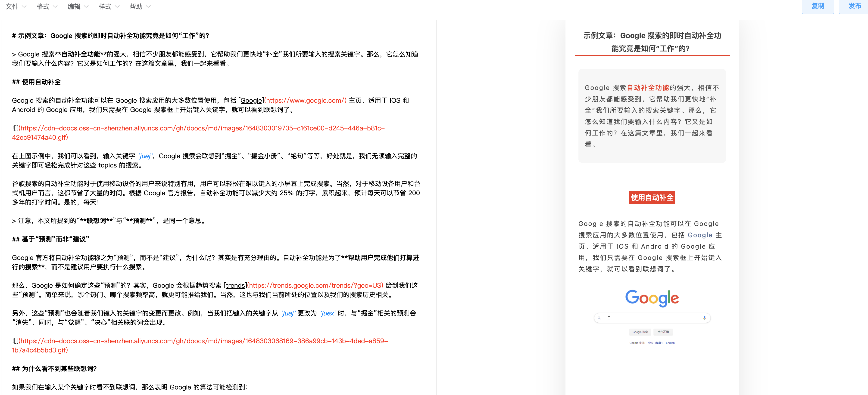Click the magnifier icon in previewed search box

tap(599, 318)
